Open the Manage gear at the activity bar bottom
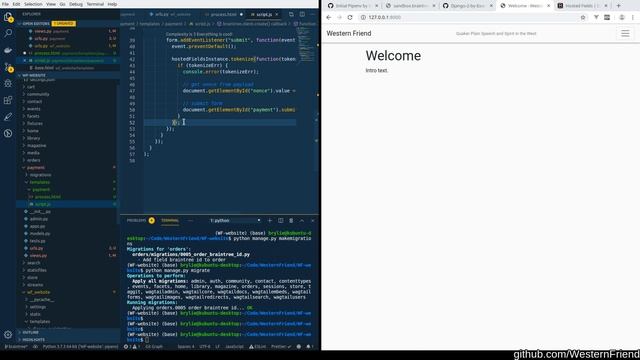640x360 pixels. 8,334
